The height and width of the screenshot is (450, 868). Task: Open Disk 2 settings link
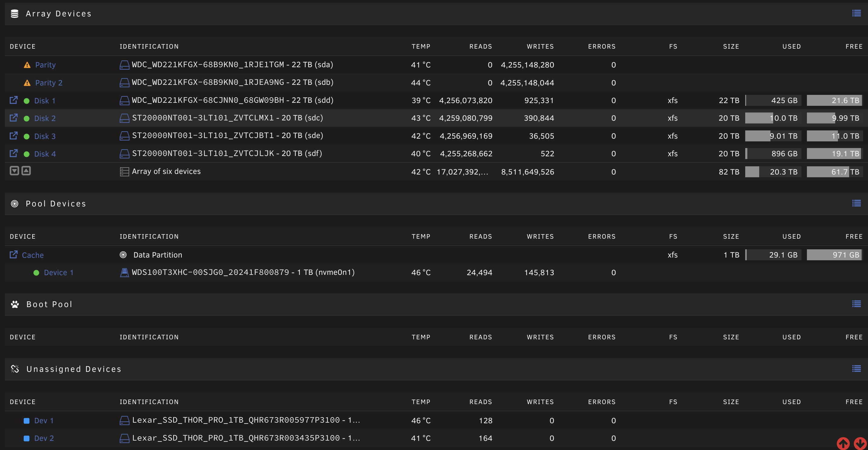45,118
